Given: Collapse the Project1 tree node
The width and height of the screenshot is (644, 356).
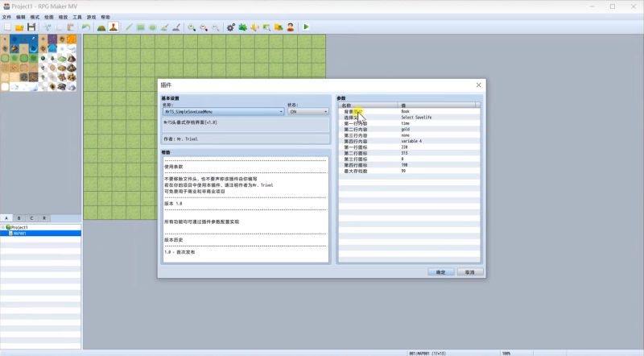Looking at the screenshot, I should 3,227.
